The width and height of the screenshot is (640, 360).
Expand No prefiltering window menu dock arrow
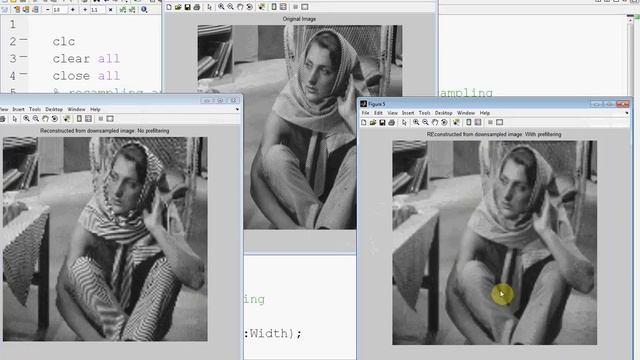237,109
